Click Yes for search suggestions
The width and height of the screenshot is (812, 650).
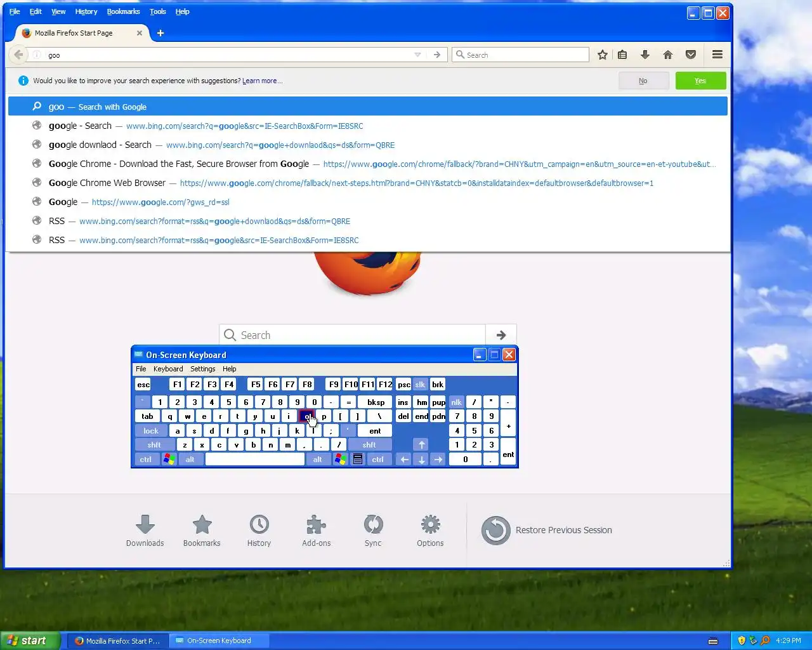(700, 81)
